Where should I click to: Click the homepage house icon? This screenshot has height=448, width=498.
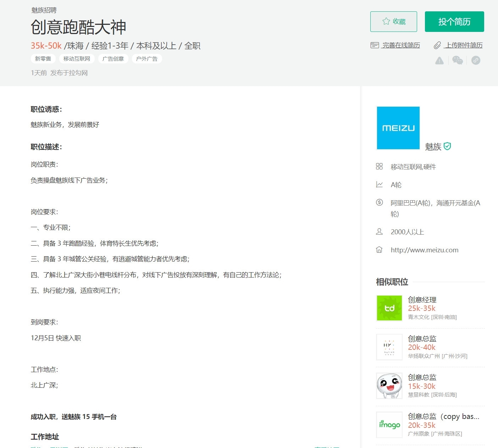tap(380, 250)
